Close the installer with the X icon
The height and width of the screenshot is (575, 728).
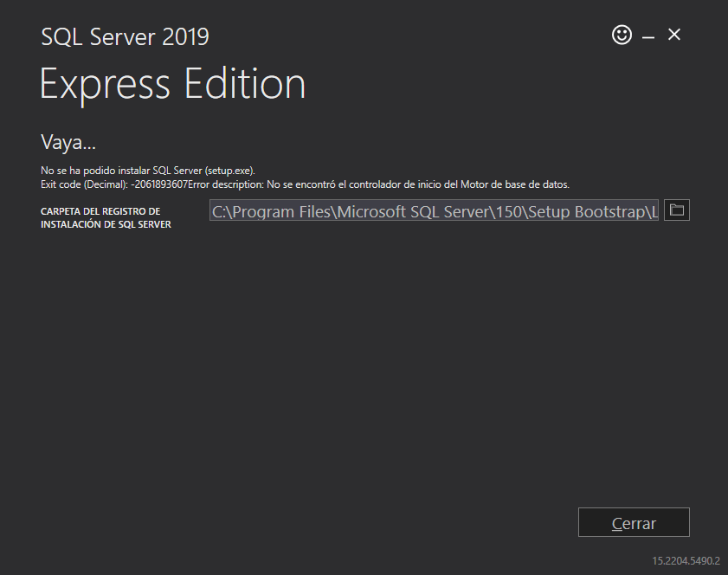[x=674, y=35]
